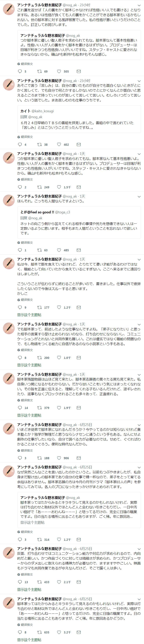Open the @kaito_kosugi quoted reply
The width and height of the screenshot is (144, 644).
79,119
